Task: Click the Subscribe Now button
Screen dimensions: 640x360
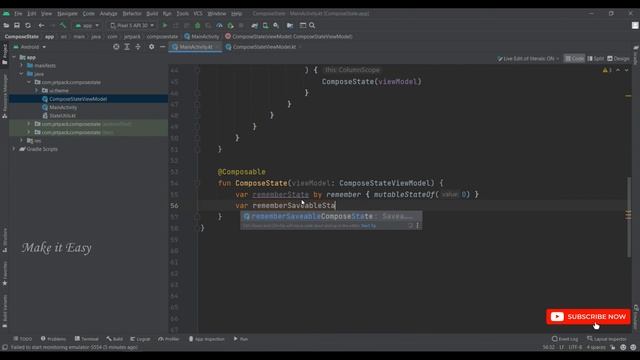Action: [x=588, y=317]
